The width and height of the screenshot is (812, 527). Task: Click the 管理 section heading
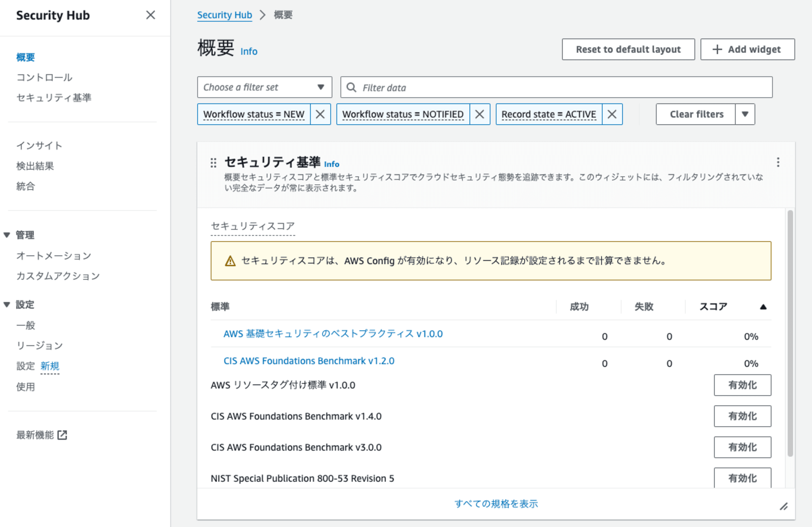[x=25, y=235]
